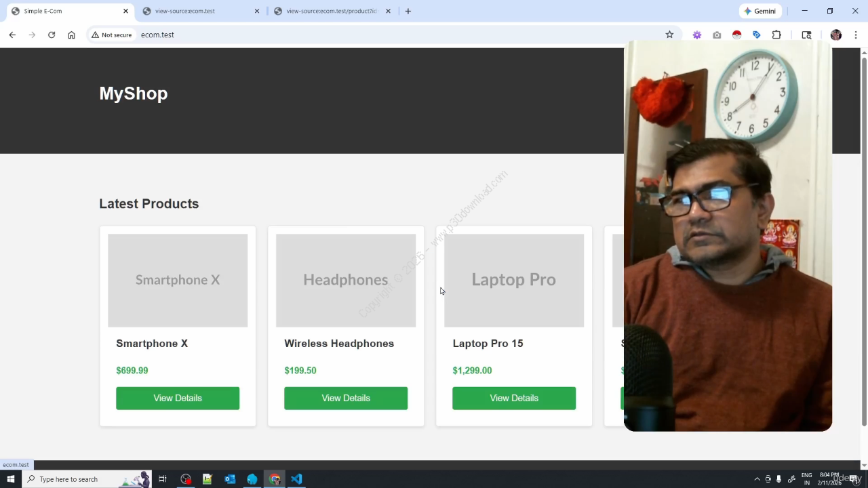Screen dimensions: 868x488
Task: Click the purple gear extension icon
Action: tap(696, 35)
